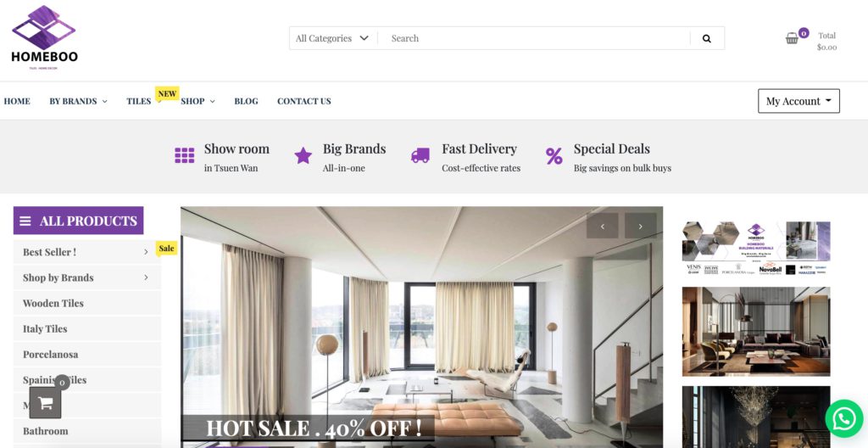Click the magnifier search icon
Viewport: 868px width, 448px height.
point(706,38)
